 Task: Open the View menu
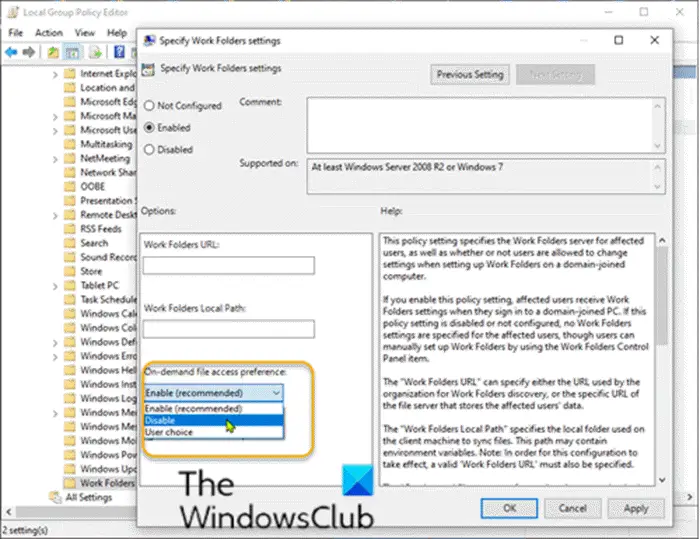click(85, 33)
